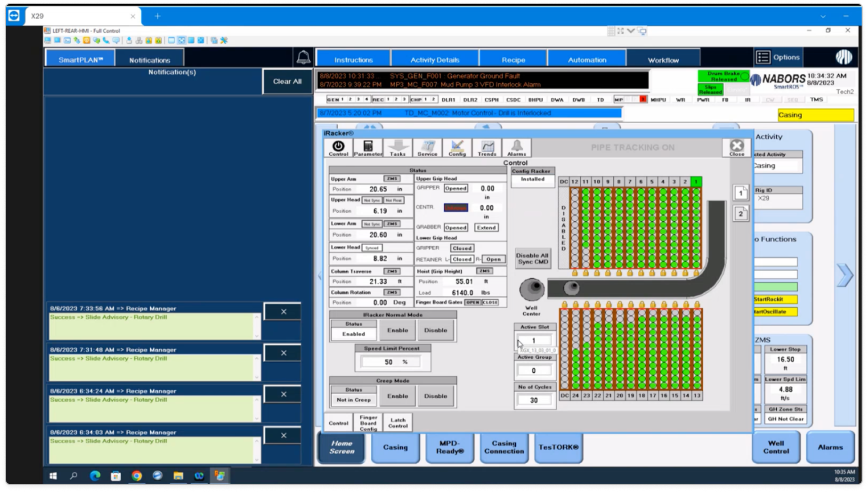Open the Alarms screen button bottom right

click(x=830, y=447)
